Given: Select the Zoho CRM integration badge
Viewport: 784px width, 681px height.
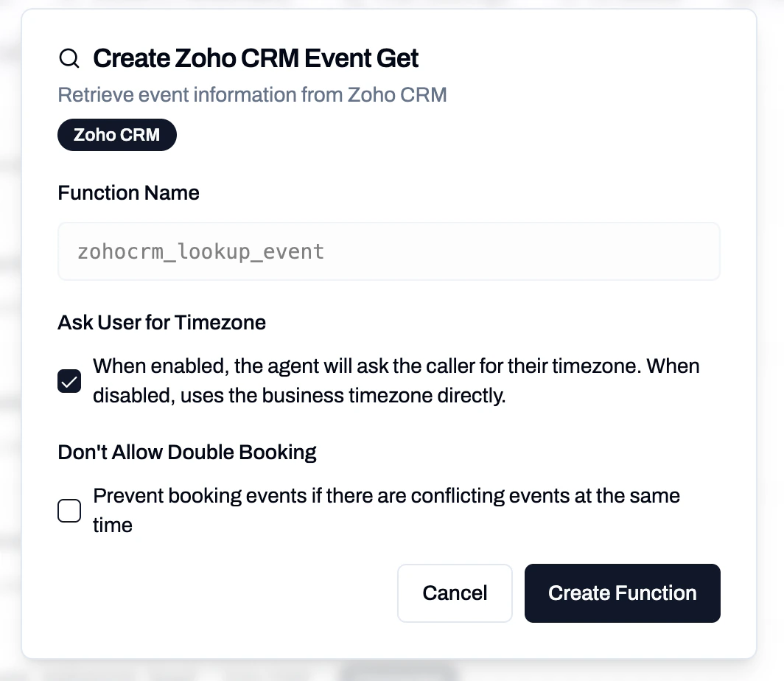Looking at the screenshot, I should click(116, 135).
